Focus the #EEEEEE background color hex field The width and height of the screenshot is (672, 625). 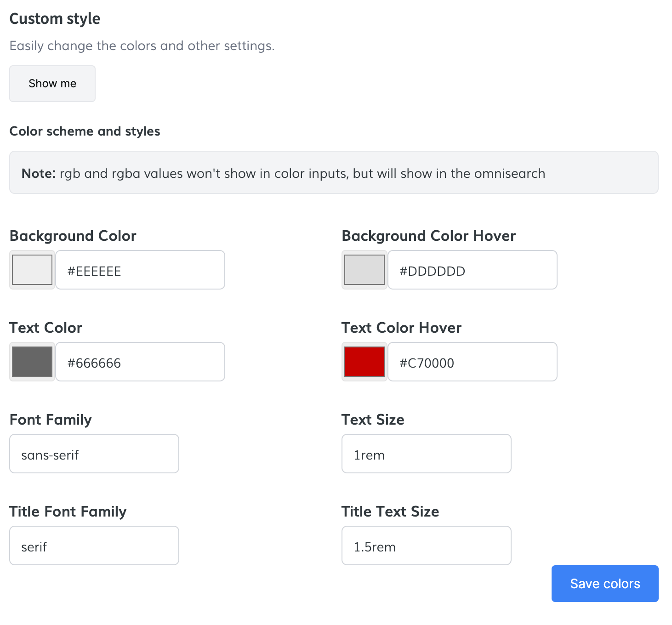pyautogui.click(x=140, y=270)
